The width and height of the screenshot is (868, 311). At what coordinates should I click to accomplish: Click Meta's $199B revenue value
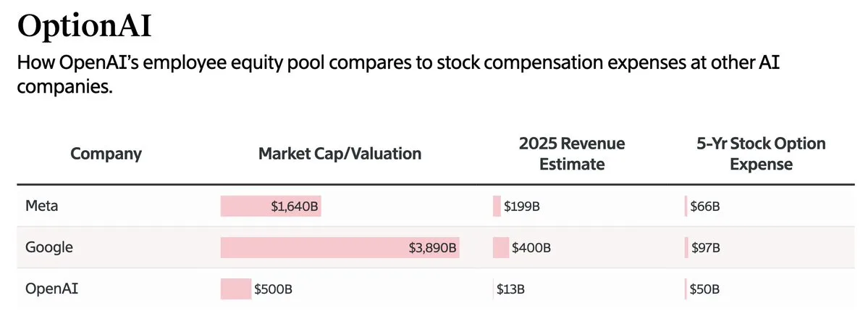522,207
